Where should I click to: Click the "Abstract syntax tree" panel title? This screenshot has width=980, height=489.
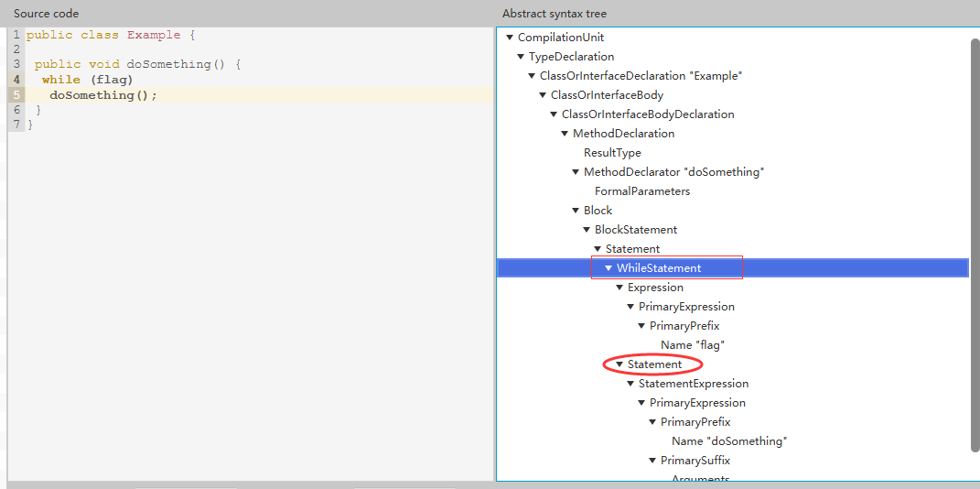(555, 14)
